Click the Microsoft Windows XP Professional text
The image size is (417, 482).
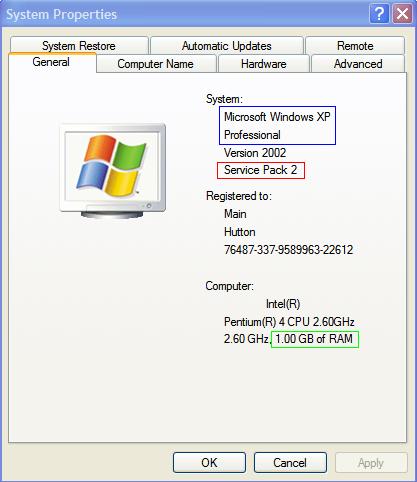pos(277,126)
